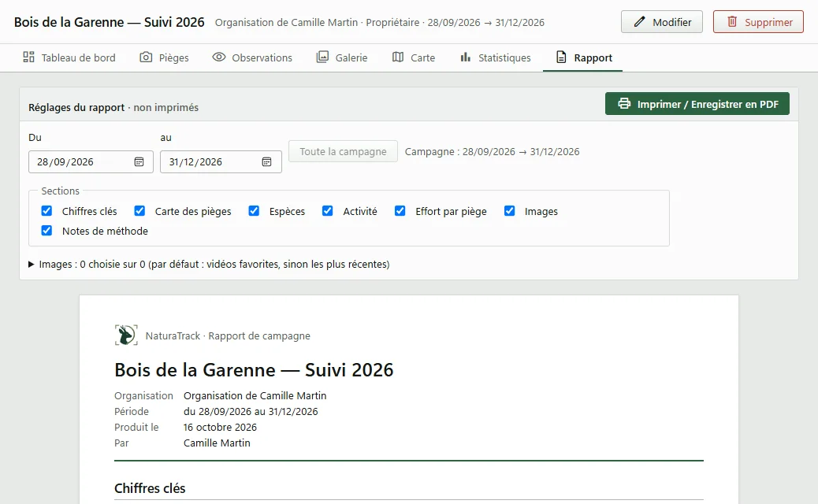
Task: Click Réglages du rapport heading
Action: [x=76, y=107]
